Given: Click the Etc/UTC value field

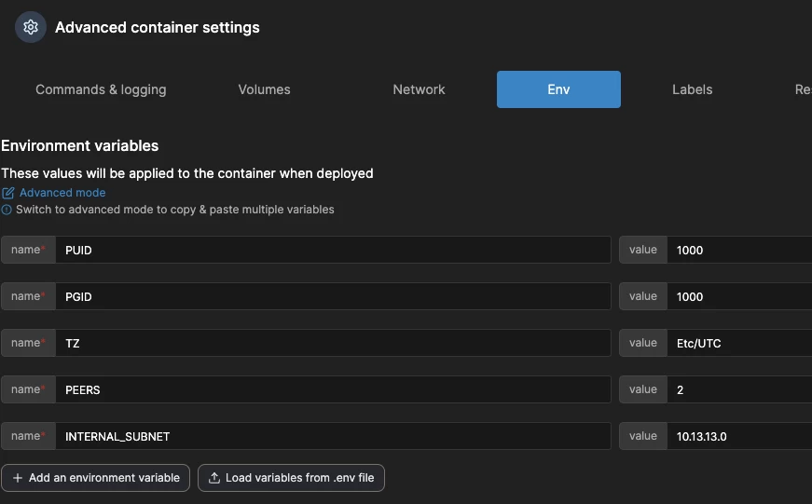Looking at the screenshot, I should (738, 343).
